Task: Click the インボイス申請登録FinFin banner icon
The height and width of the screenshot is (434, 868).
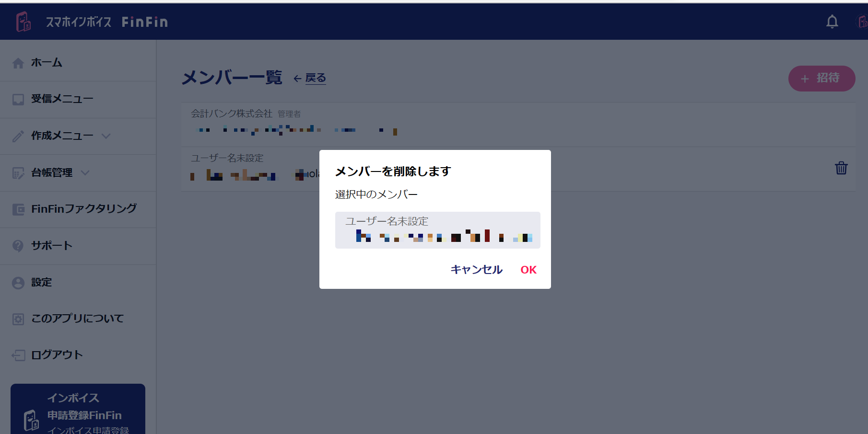Action: [x=32, y=420]
